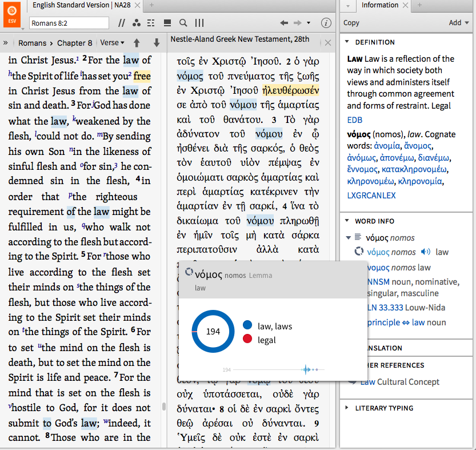Expand the LITERARY TYPING section
Viewport: 476px width, 450px height.
(x=347, y=408)
